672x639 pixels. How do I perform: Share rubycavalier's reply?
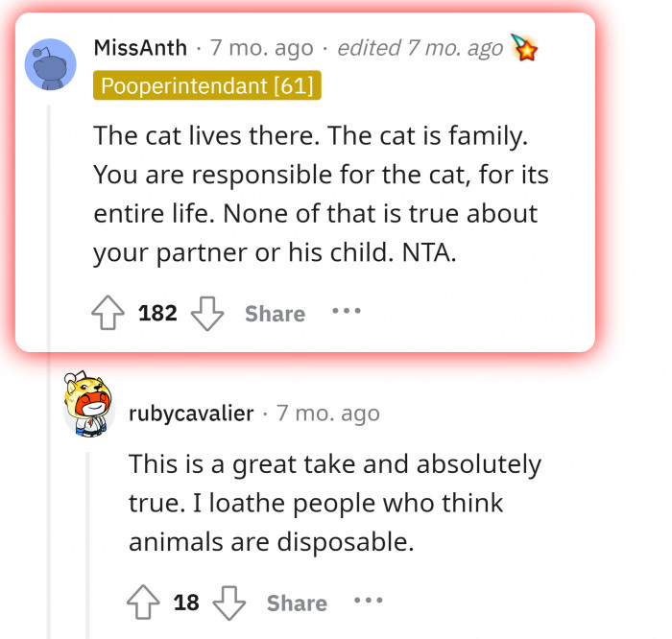click(297, 603)
